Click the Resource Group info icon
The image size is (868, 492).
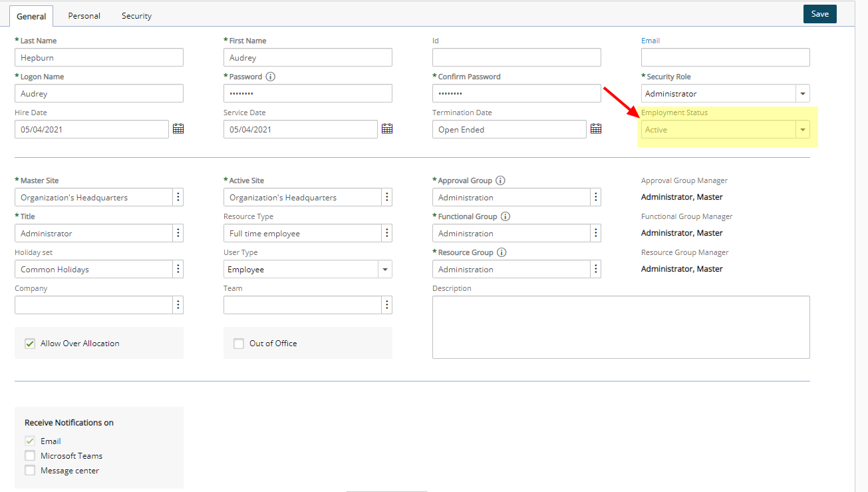(x=502, y=252)
